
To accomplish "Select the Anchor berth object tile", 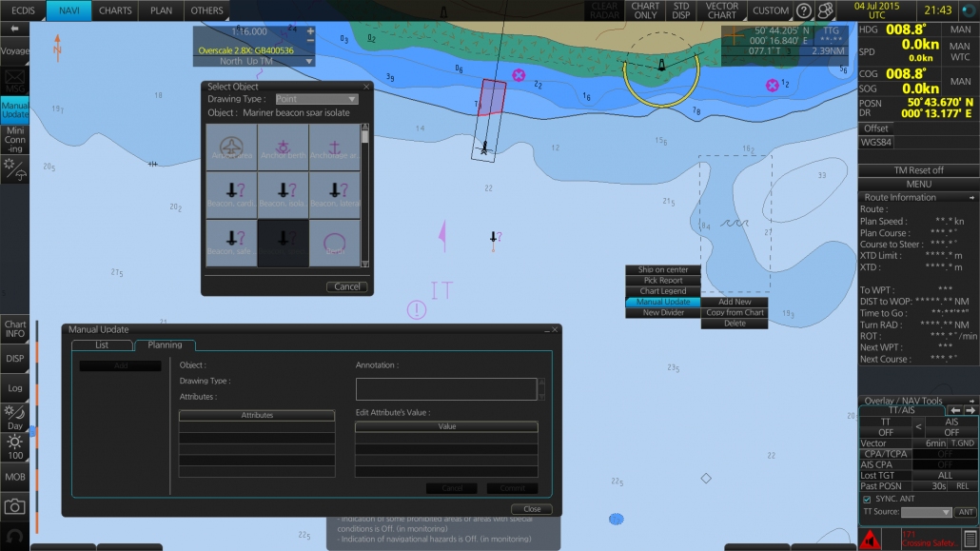I will pos(284,147).
